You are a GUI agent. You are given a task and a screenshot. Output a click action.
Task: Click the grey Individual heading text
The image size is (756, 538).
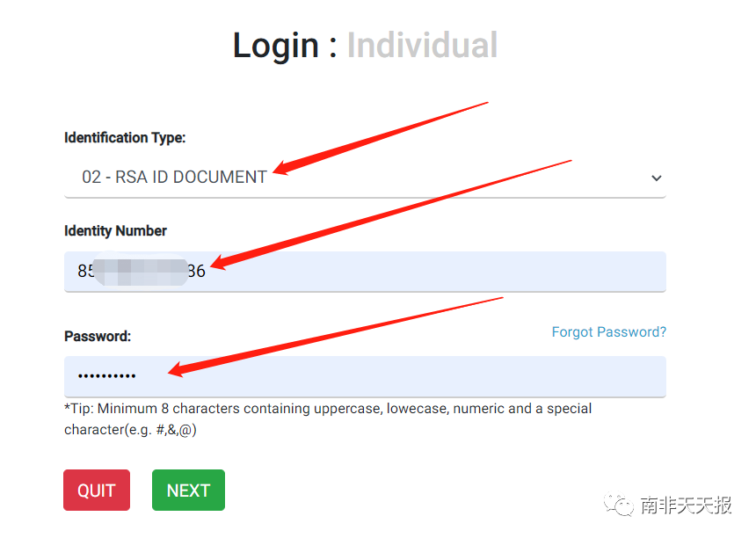[422, 46]
